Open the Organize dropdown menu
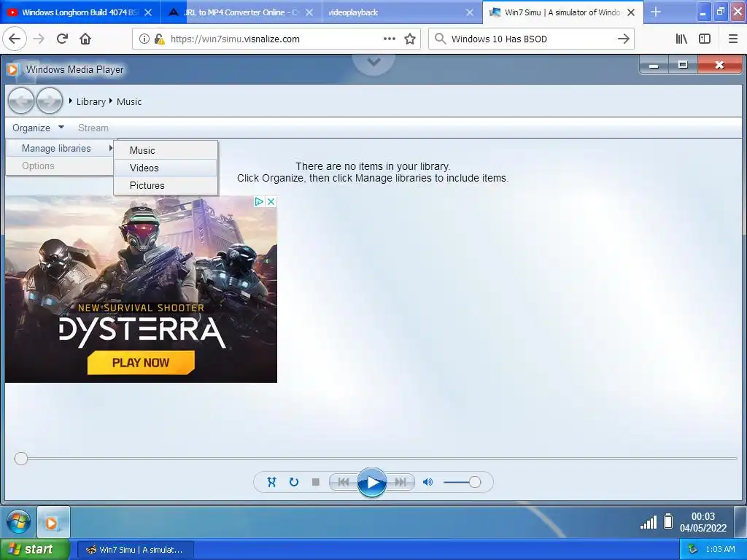The width and height of the screenshot is (747, 560). (38, 128)
